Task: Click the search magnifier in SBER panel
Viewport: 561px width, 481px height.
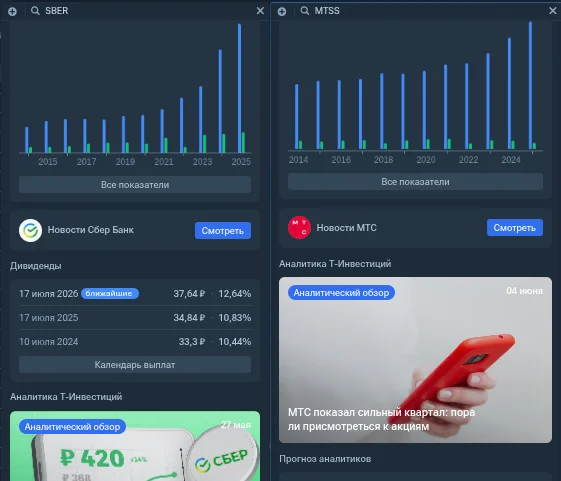Action: click(x=35, y=11)
